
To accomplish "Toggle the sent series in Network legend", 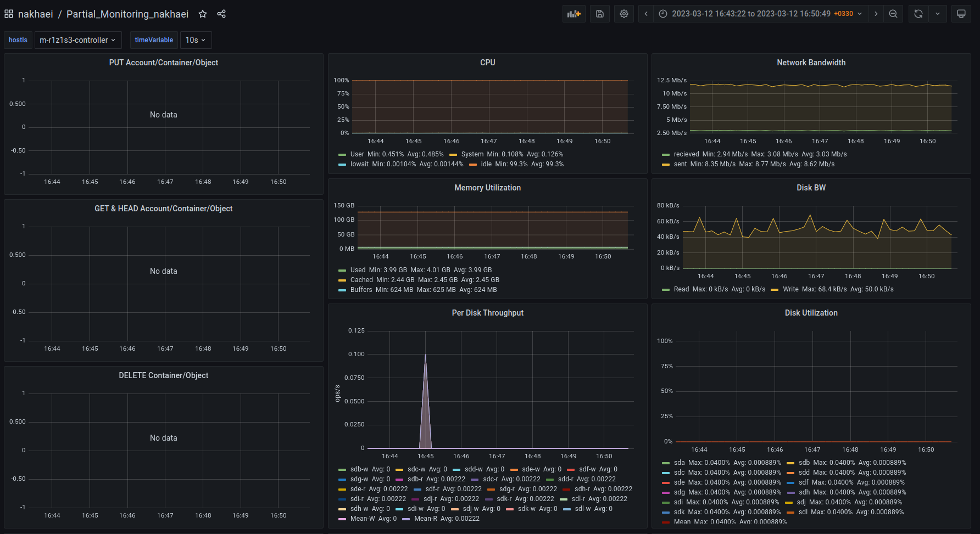I will pyautogui.click(x=680, y=164).
